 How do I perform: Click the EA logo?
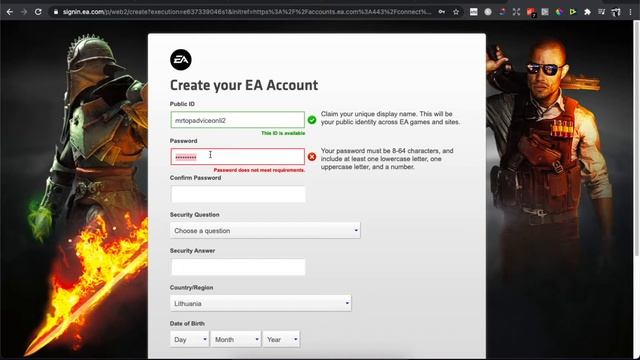point(180,60)
